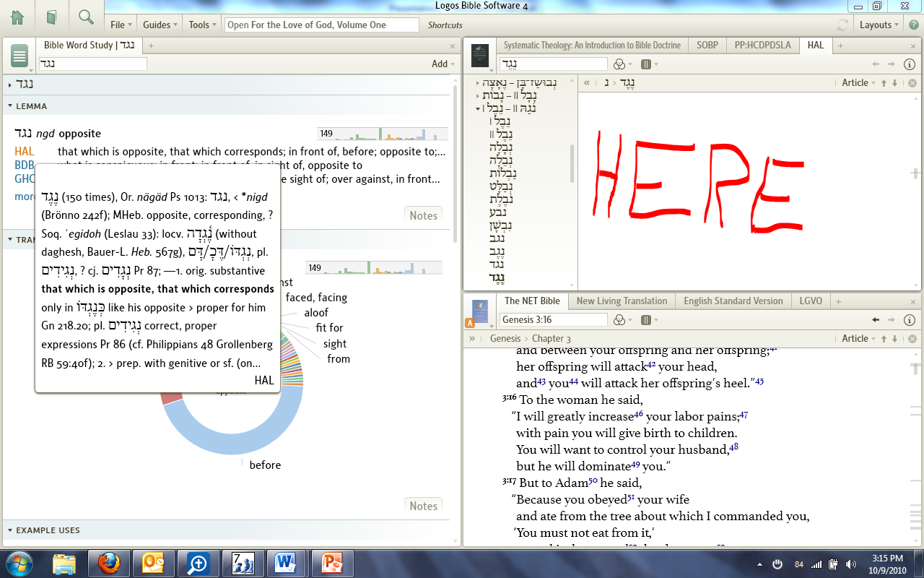The width and height of the screenshot is (924, 578).
Task: Open visual filters icon in NET Bible panel
Action: point(622,319)
